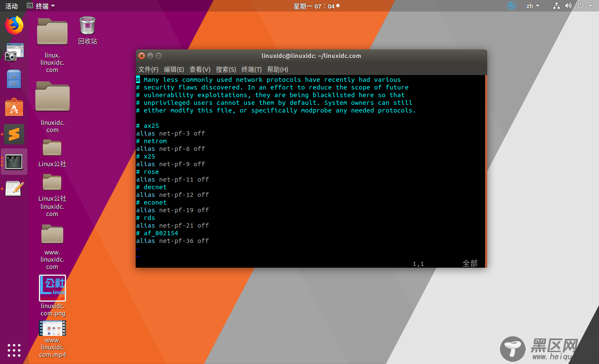Click 'alias net-pf-3 off' line
599x364 pixels.
point(171,133)
